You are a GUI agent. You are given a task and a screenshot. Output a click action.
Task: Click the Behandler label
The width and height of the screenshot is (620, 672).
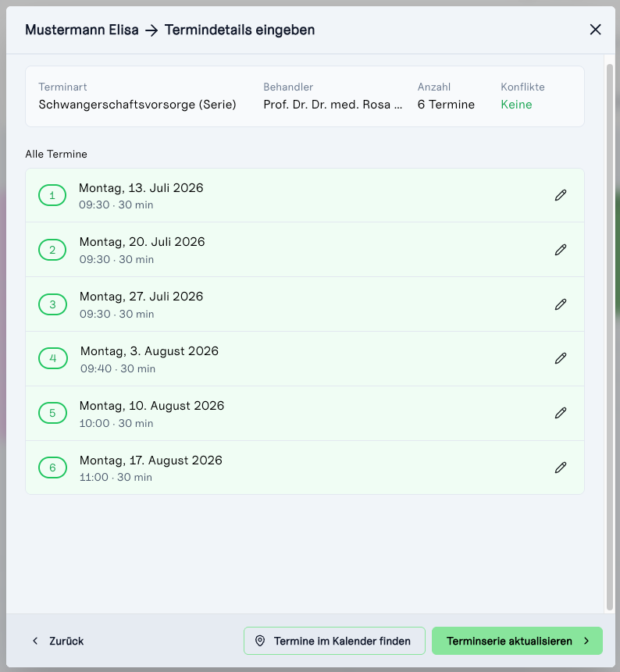tap(288, 87)
